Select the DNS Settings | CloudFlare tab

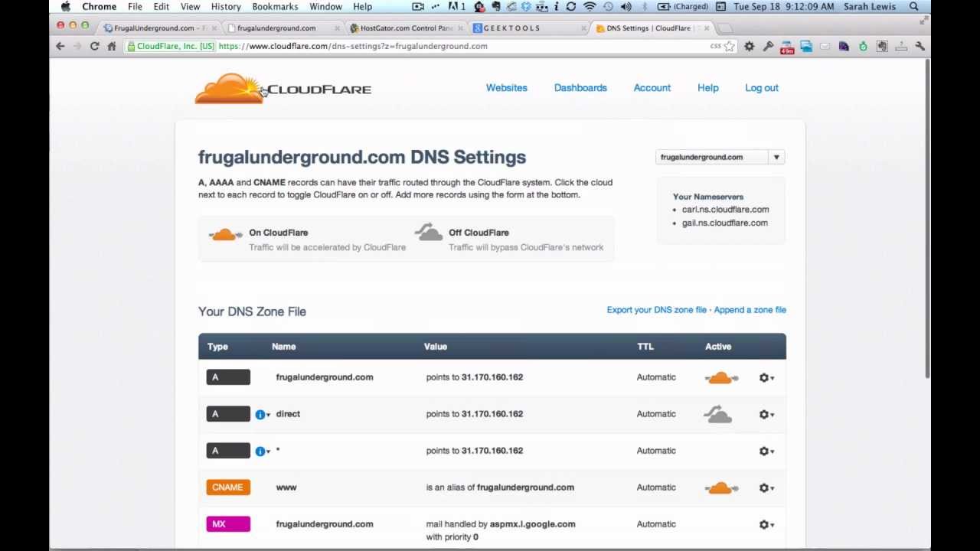click(x=651, y=28)
